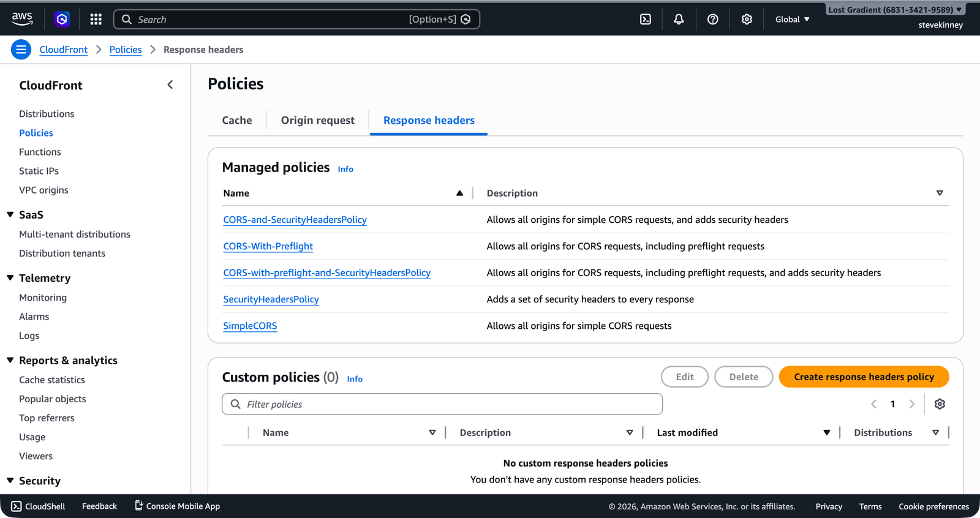Open SecurityHeadersPolicy link
Viewport: 980px width, 518px height.
click(x=271, y=299)
